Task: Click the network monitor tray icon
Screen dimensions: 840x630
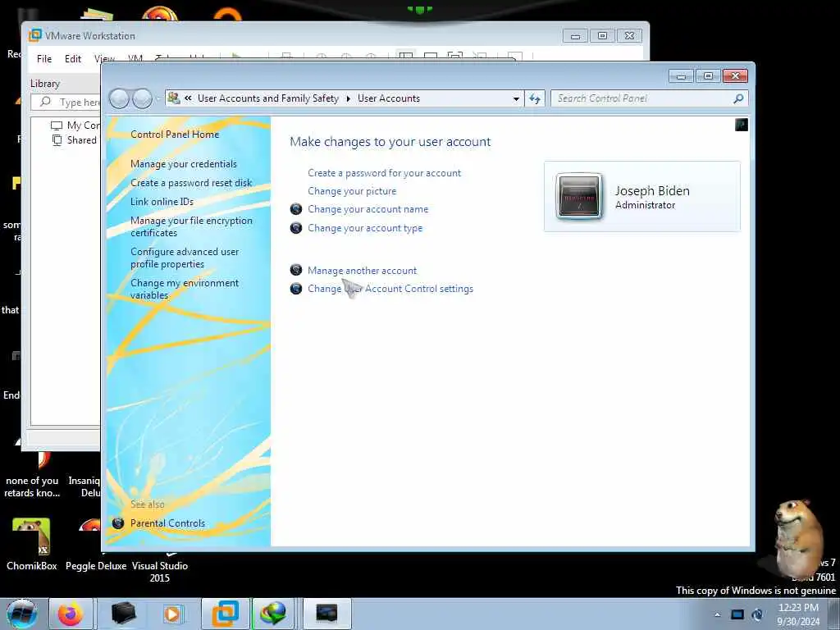Action: (737, 614)
